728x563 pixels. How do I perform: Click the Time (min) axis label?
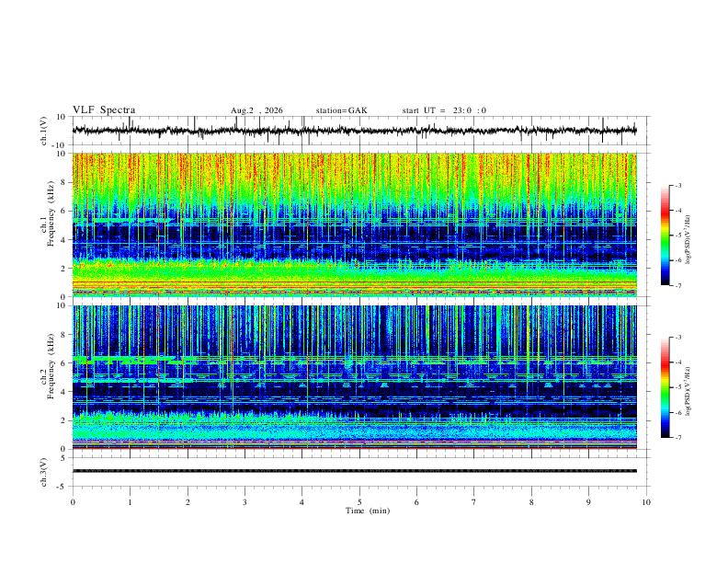click(x=368, y=511)
